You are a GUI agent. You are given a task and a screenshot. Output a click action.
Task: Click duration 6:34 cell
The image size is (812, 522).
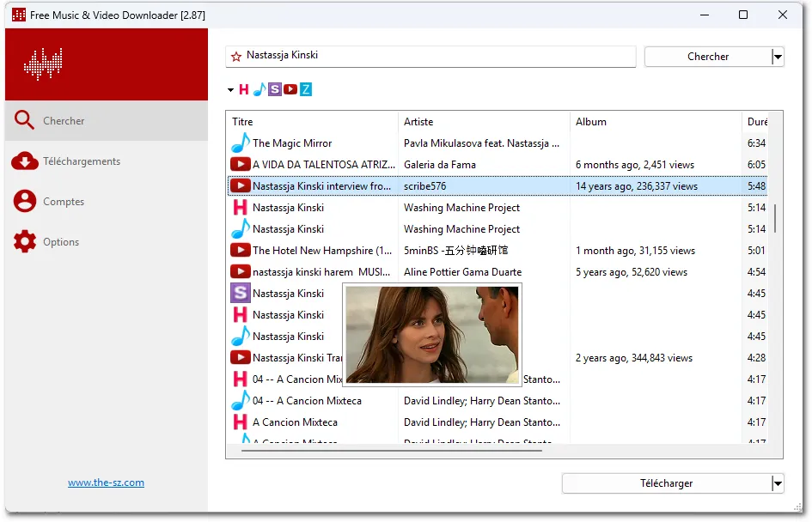coord(756,143)
